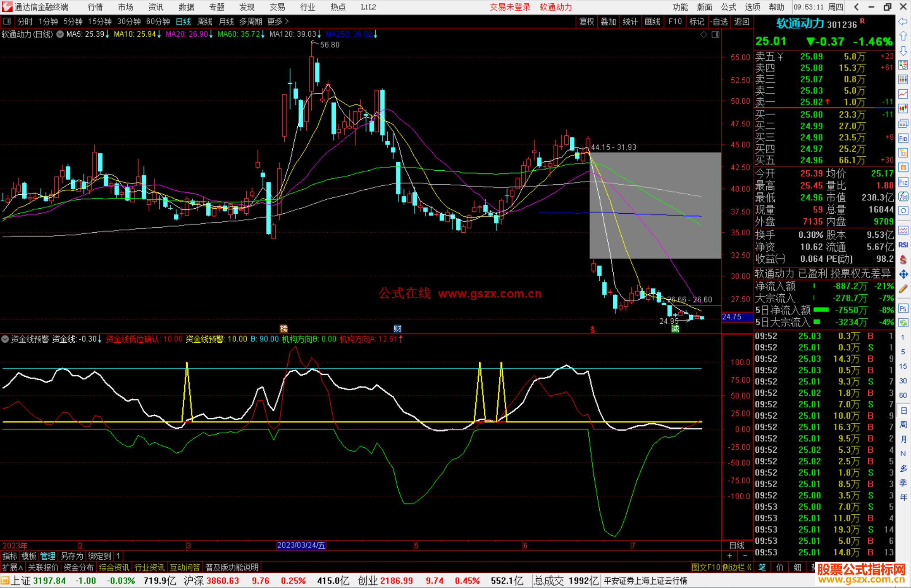Click the 上证 index value in the status bar
Image resolution: width=911 pixels, height=588 pixels.
point(49,581)
